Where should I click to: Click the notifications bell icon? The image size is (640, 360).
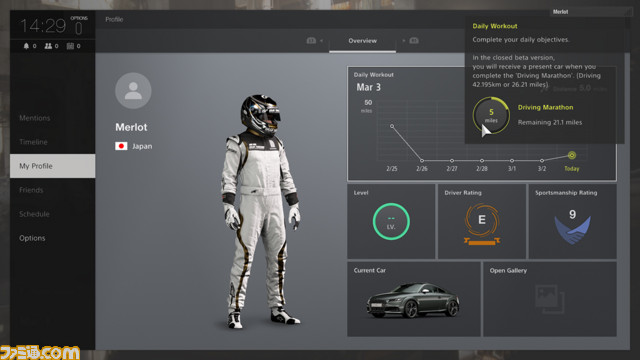coord(26,46)
